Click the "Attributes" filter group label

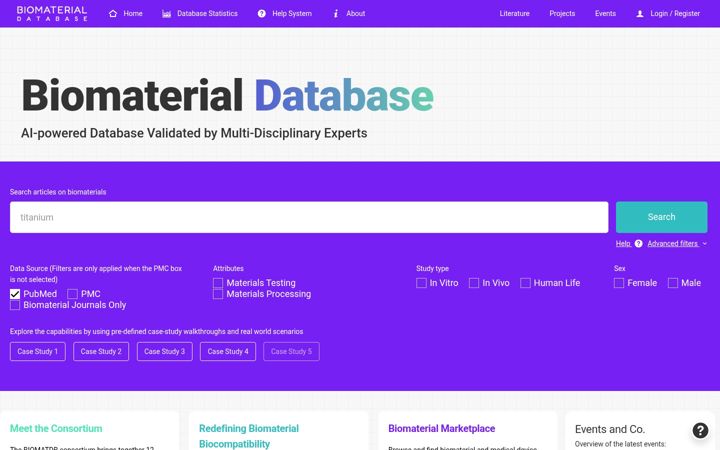228,269
